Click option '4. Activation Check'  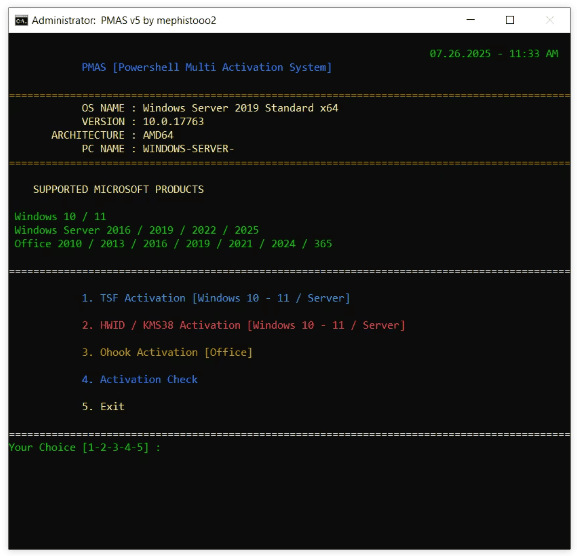139,379
